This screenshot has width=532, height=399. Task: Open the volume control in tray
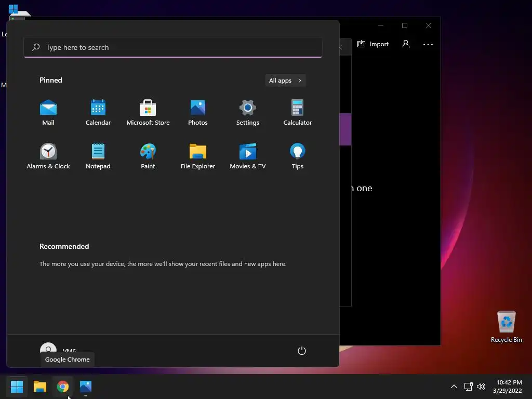(x=481, y=387)
